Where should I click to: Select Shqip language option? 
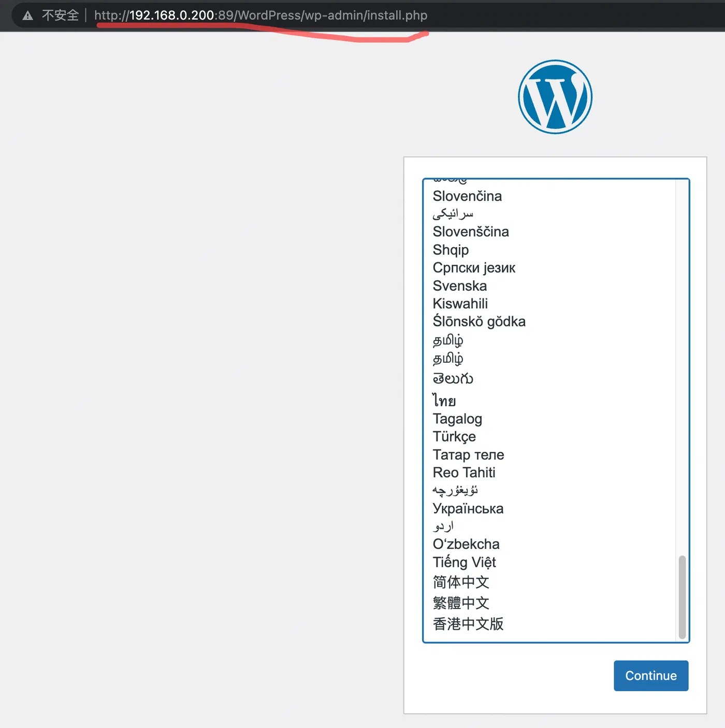(x=451, y=250)
